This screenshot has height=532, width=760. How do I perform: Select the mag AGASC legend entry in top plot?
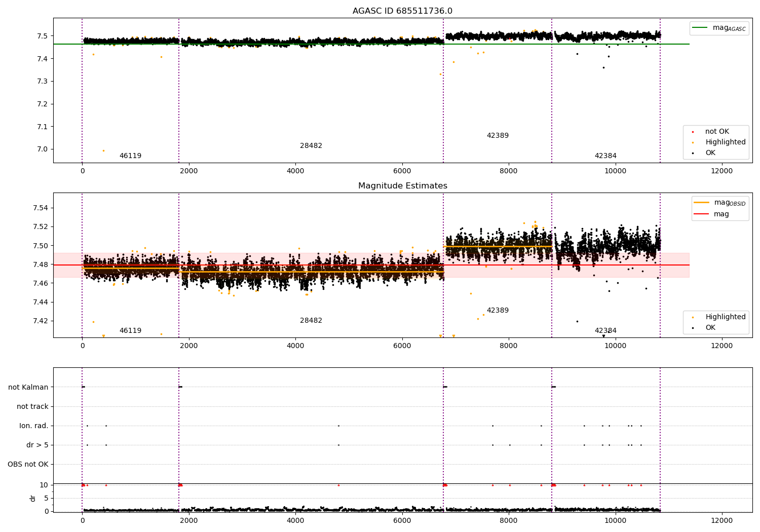click(719, 28)
